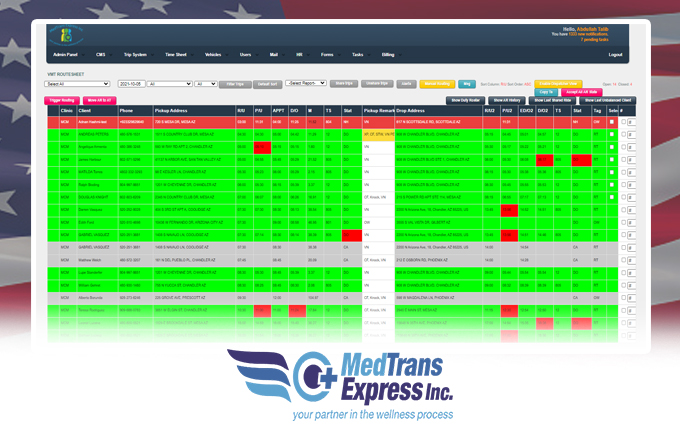Select the radio button in Adnan's red row
Image resolution: width=680 pixels, height=447 pixels.
(x=623, y=122)
